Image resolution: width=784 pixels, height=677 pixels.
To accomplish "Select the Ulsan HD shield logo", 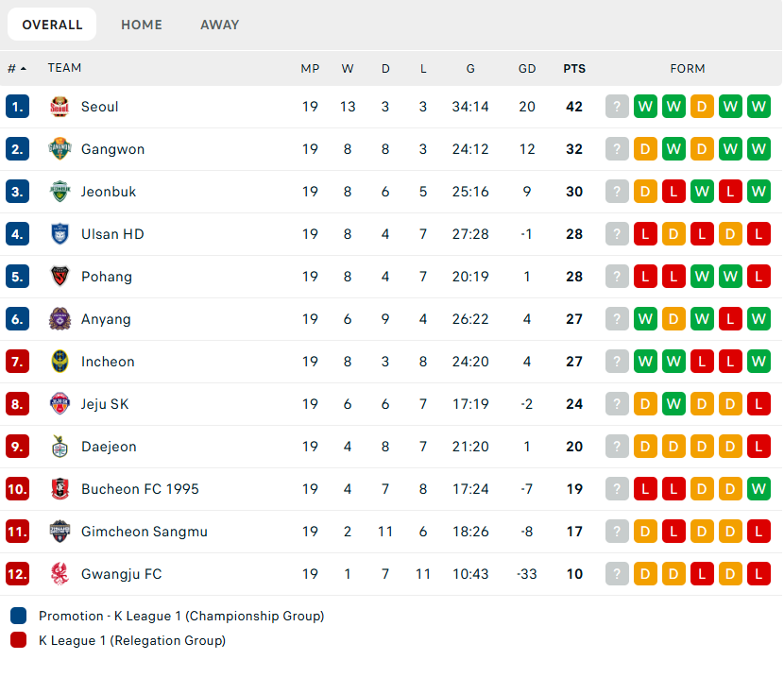I will [x=60, y=234].
